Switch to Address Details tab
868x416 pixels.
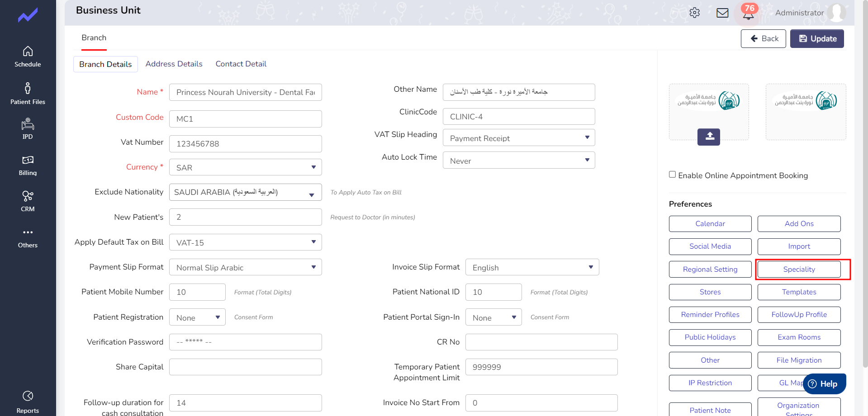point(174,64)
